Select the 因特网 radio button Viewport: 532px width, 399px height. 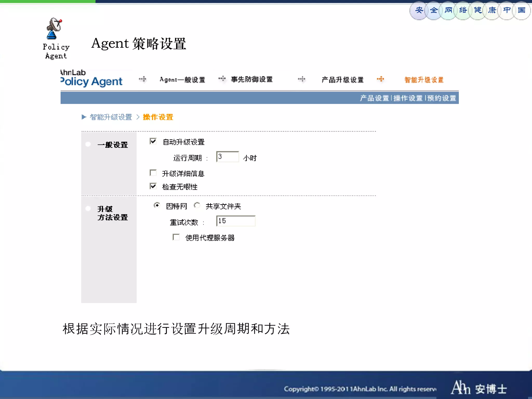(157, 205)
